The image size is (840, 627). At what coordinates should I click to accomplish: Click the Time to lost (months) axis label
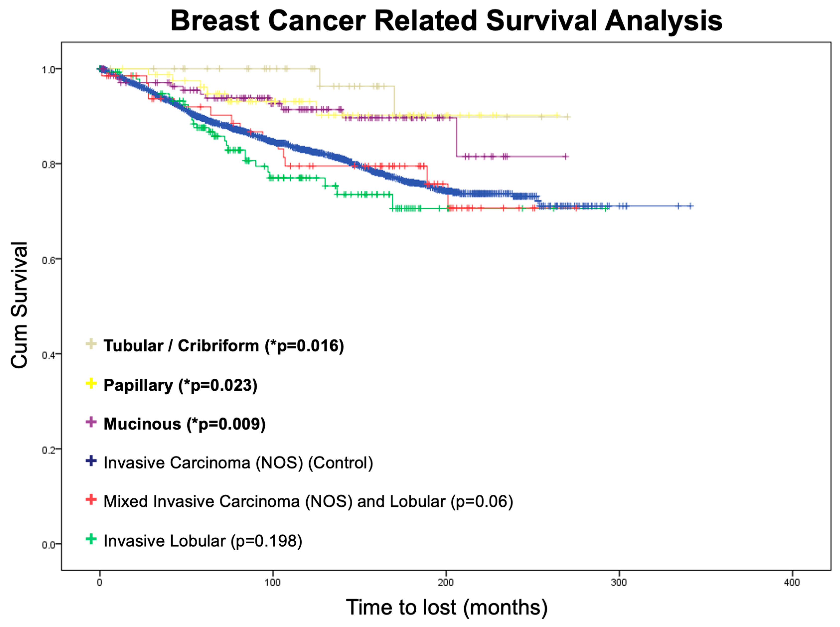click(446, 607)
